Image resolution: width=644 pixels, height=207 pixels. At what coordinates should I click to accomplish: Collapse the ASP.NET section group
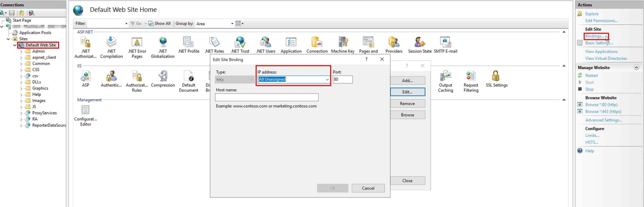tap(564, 32)
